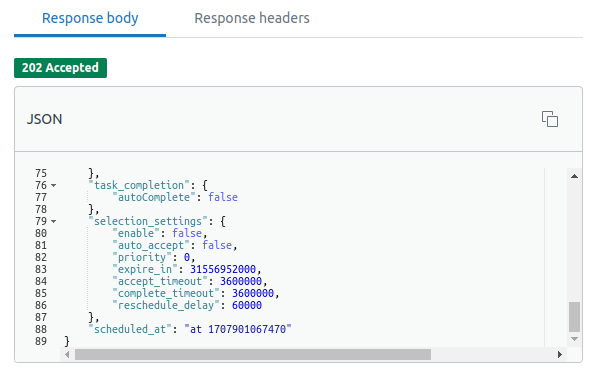
Task: Click the vertical scrollbar up arrow
Action: click(574, 176)
